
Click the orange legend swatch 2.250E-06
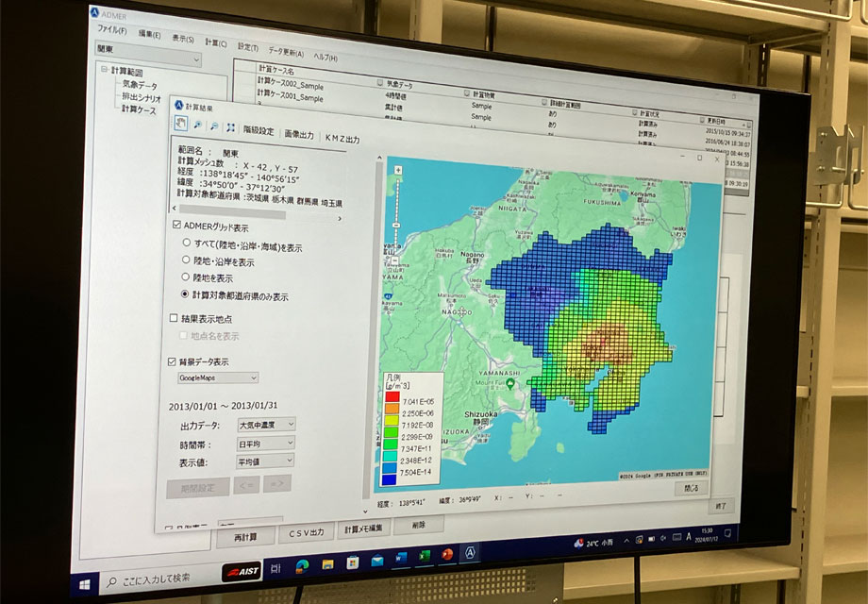point(392,409)
